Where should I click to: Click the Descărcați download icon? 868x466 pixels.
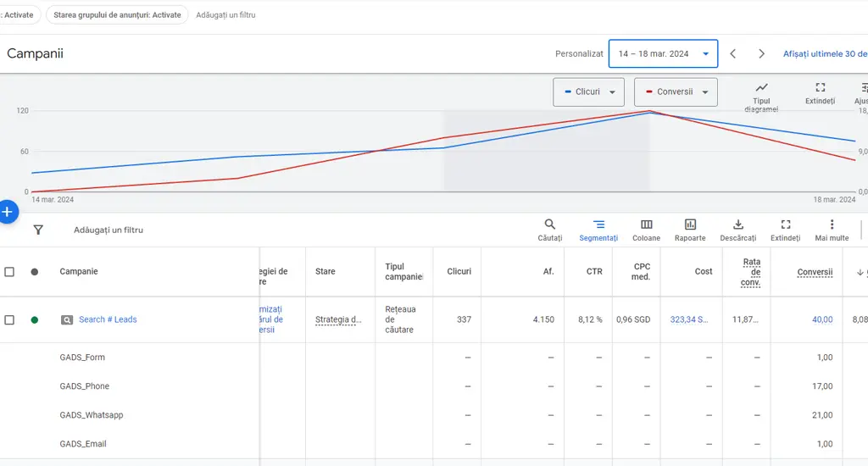(738, 225)
